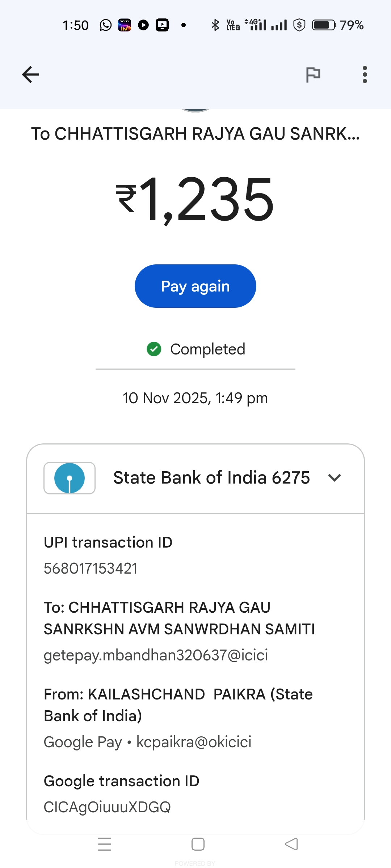Tap the green Completed checkmark icon
Image resolution: width=391 pixels, height=868 pixels.
(x=154, y=349)
